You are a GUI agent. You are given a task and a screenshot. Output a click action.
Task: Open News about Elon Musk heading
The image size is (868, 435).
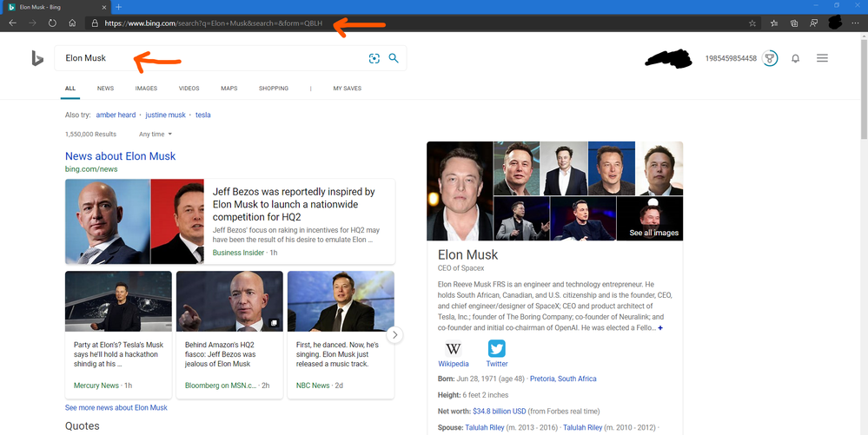pos(120,156)
